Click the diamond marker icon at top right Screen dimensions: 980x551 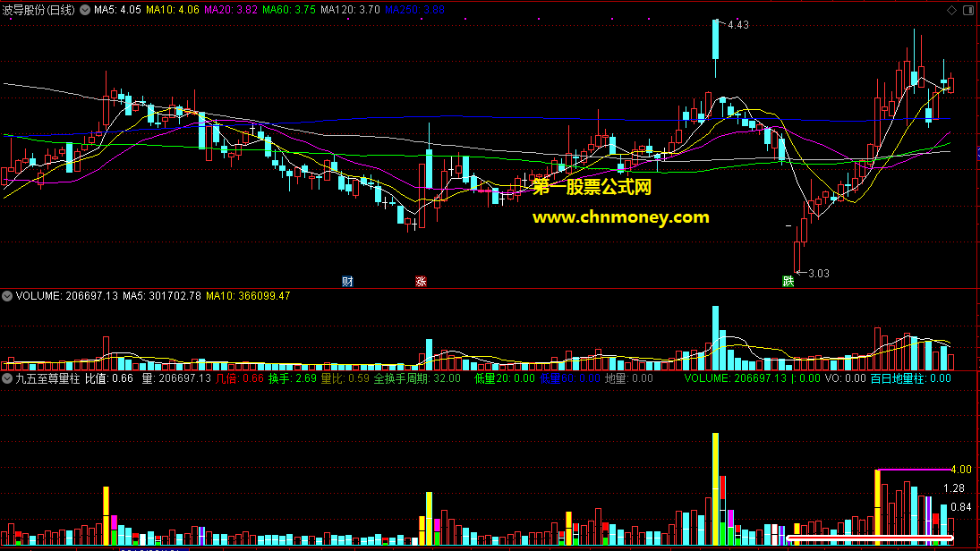click(951, 10)
